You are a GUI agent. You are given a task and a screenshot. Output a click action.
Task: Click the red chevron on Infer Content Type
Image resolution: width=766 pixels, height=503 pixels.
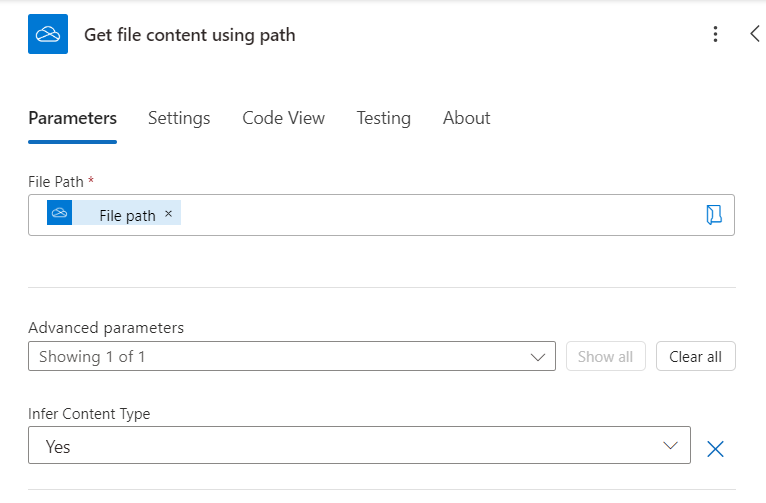(670, 446)
